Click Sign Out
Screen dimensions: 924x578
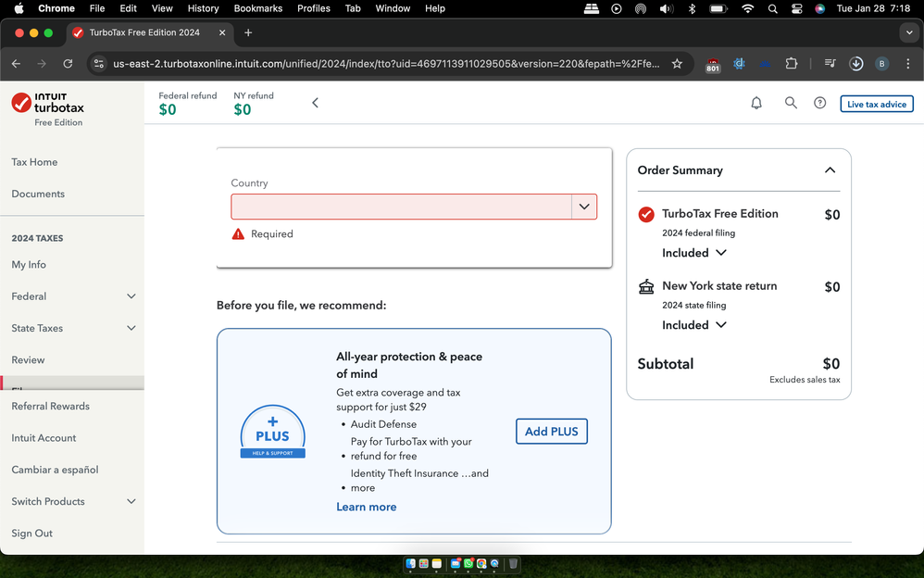point(31,534)
